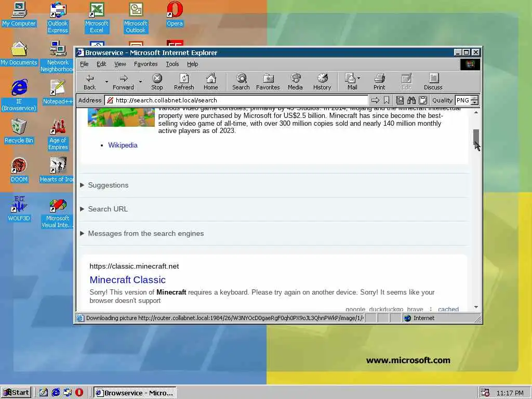Go to the Home page
Viewport: 532px width, 399px height.
pyautogui.click(x=211, y=82)
